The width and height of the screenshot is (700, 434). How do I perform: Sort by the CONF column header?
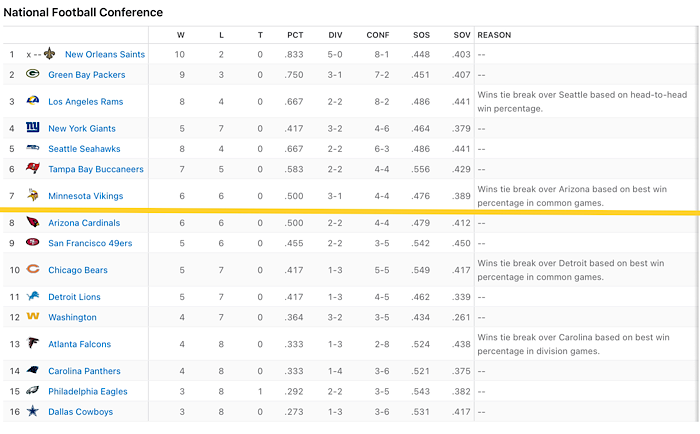click(378, 35)
